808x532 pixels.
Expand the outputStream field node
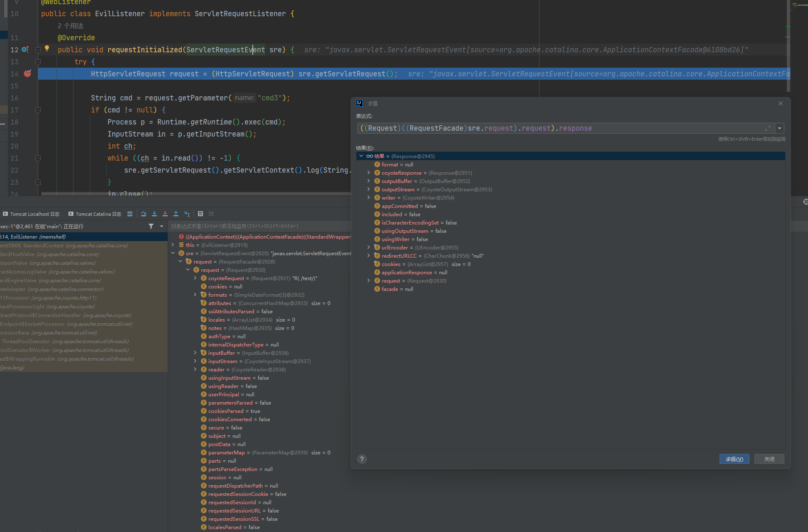369,189
